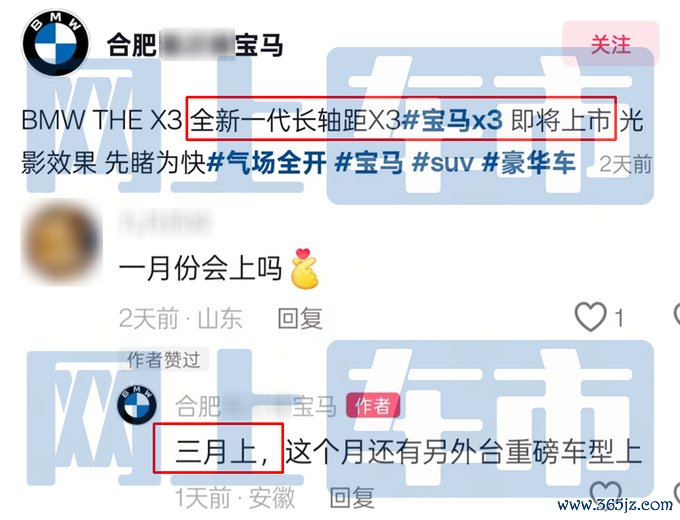The height and width of the screenshot is (520, 680).
Task: Open the #宝马 hashtag in second line
Action: 369,163
